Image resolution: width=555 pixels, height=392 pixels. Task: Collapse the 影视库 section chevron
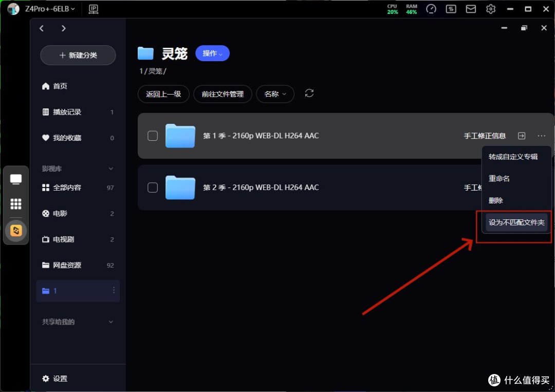(x=111, y=169)
